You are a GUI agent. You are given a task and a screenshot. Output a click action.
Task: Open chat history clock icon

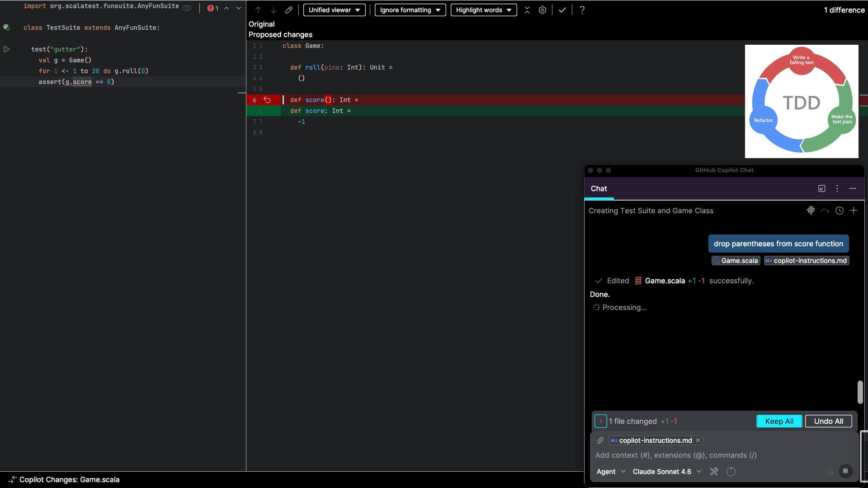(839, 211)
